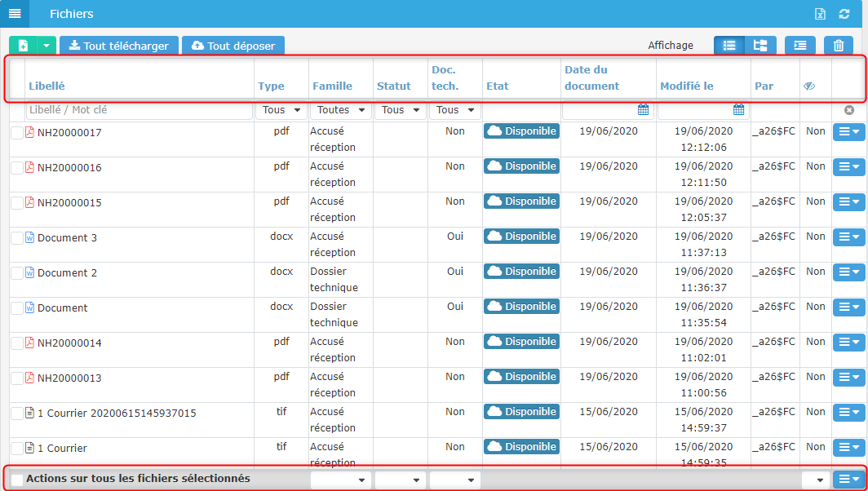Open the action menu for NH20000016 row
This screenshot has height=491, width=868.
point(848,168)
